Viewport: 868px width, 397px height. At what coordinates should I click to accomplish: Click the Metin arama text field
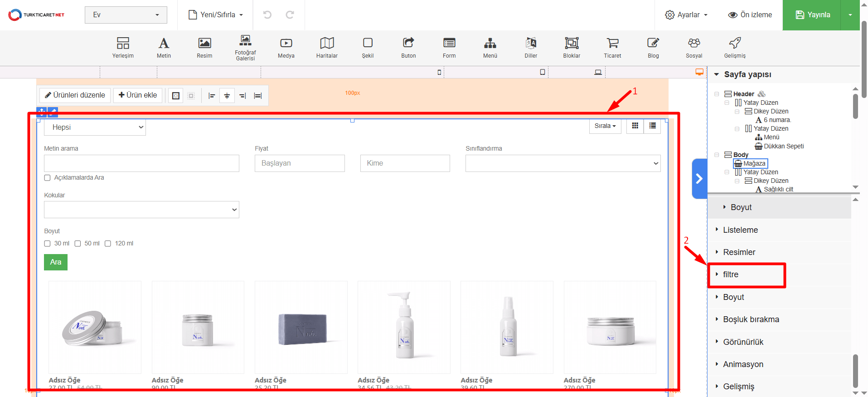coord(141,163)
